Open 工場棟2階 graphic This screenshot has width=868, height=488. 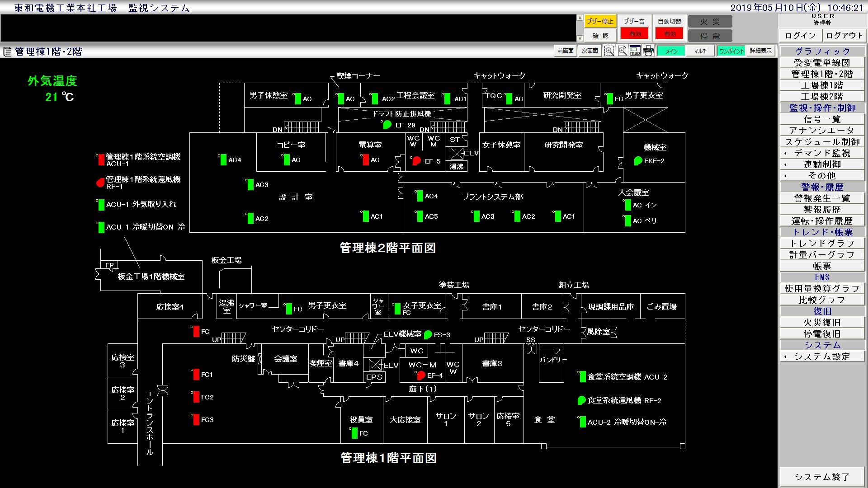[x=822, y=97]
